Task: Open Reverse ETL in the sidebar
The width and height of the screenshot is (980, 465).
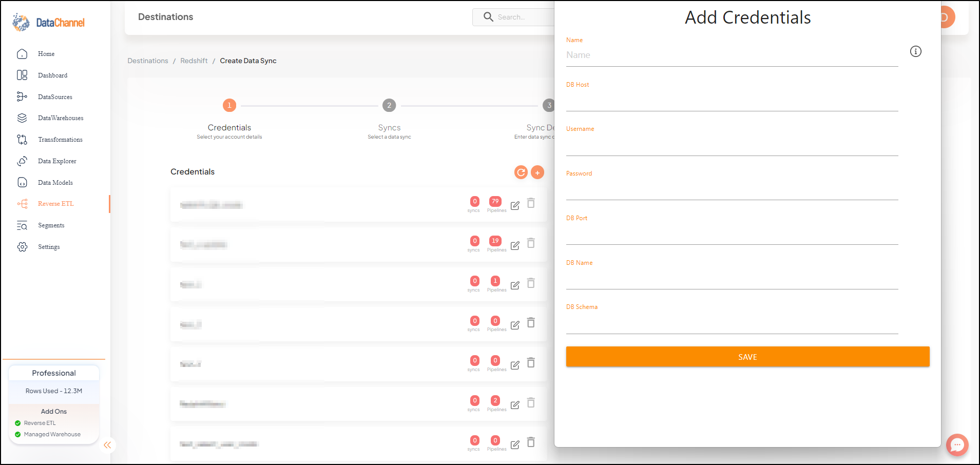Action: [x=55, y=204]
